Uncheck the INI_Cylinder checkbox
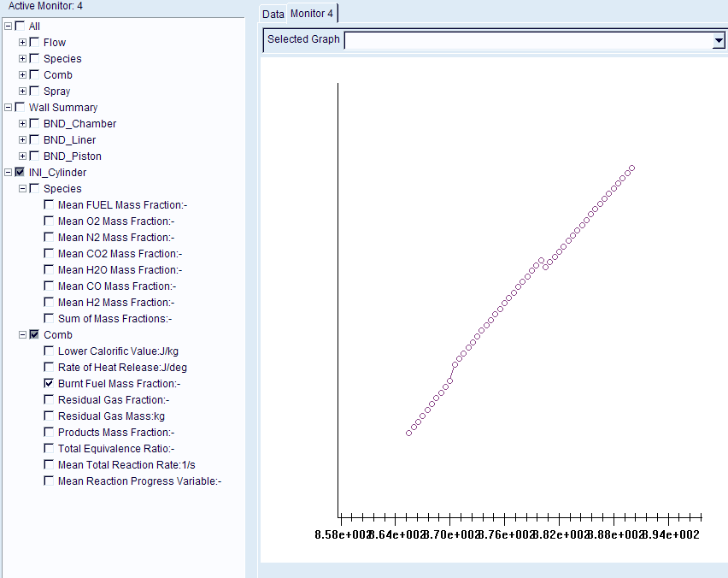This screenshot has height=578, width=728. click(x=20, y=173)
